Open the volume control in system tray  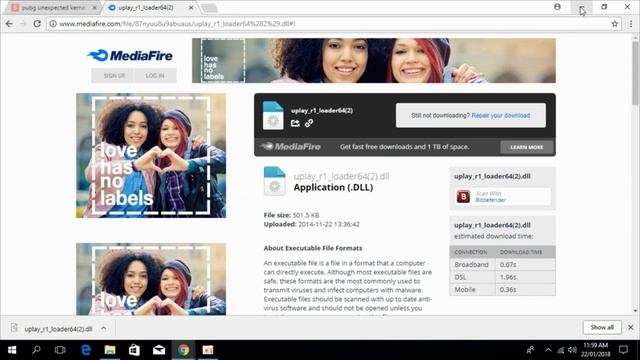(572, 350)
